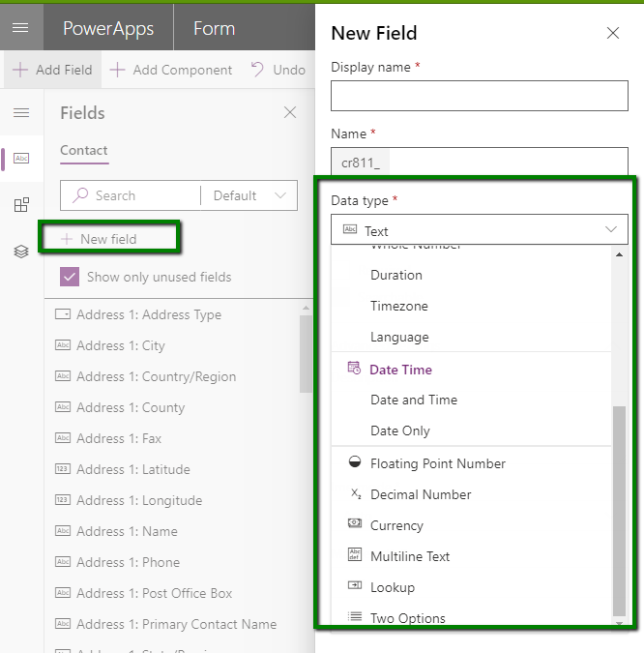Open the Default filter dropdown
The height and width of the screenshot is (653, 644).
tap(249, 195)
